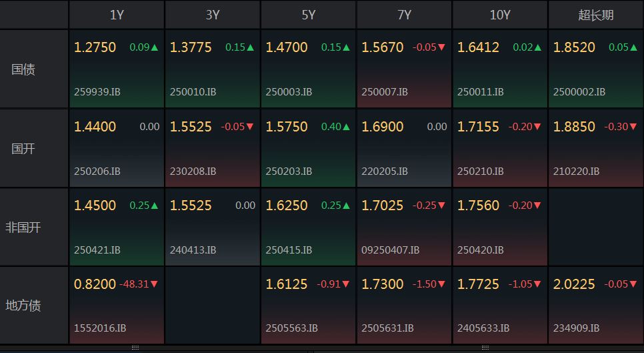
Task: Select the 5Y column header
Action: 309,15
